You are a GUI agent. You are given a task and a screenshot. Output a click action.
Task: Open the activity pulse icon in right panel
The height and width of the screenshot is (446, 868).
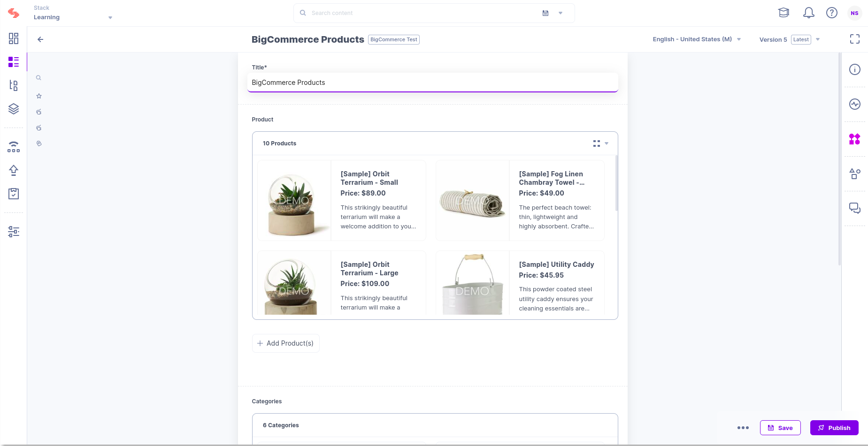[855, 104]
